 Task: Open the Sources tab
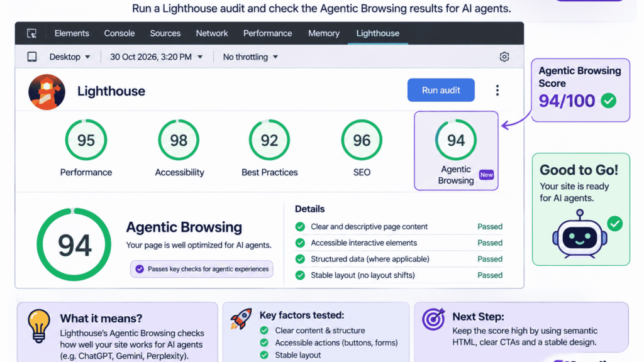165,33
